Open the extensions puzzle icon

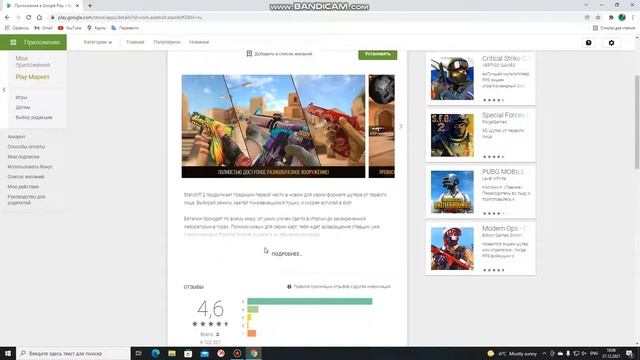[611, 18]
